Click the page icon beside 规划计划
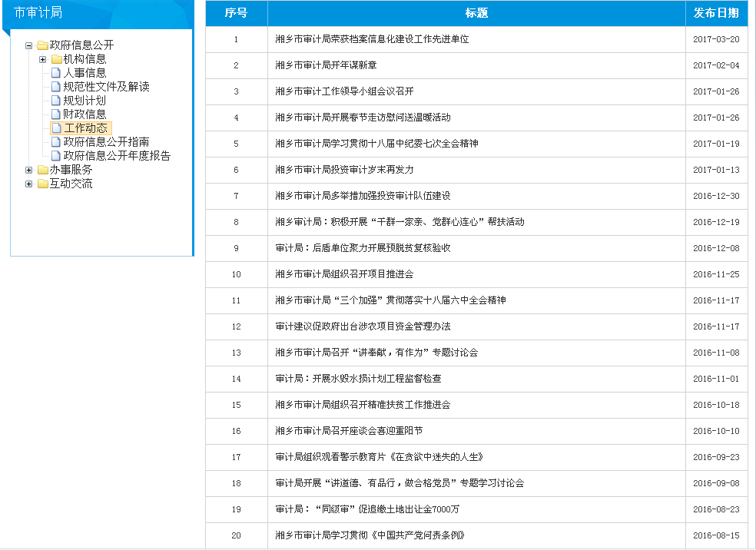This screenshot has width=756, height=550. click(x=56, y=101)
